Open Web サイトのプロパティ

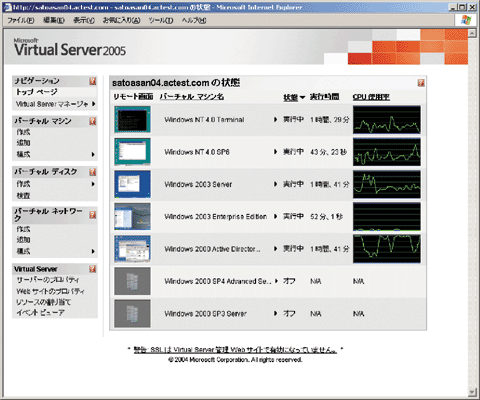coord(50,291)
